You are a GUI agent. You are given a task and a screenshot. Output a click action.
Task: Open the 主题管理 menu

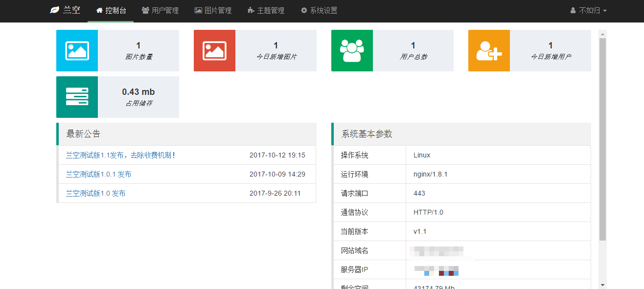tap(266, 10)
